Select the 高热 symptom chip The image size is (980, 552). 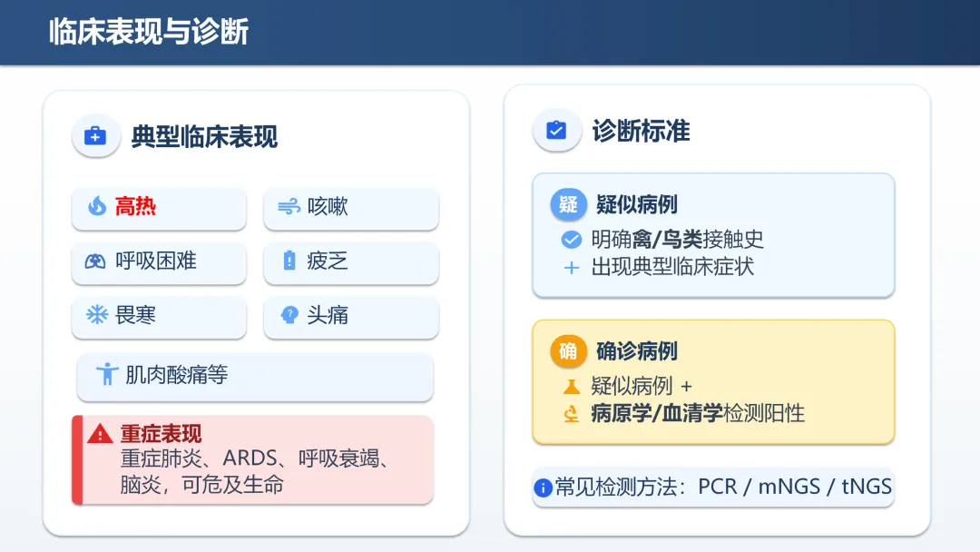159,208
